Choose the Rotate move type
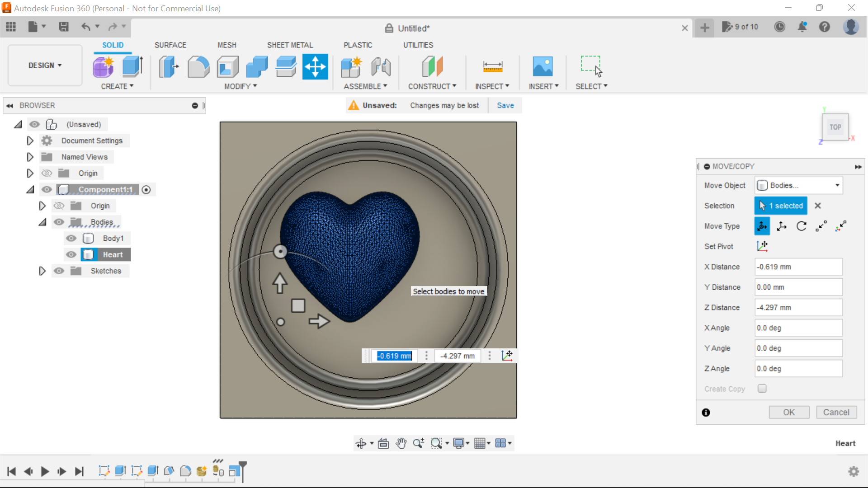 pos(802,226)
